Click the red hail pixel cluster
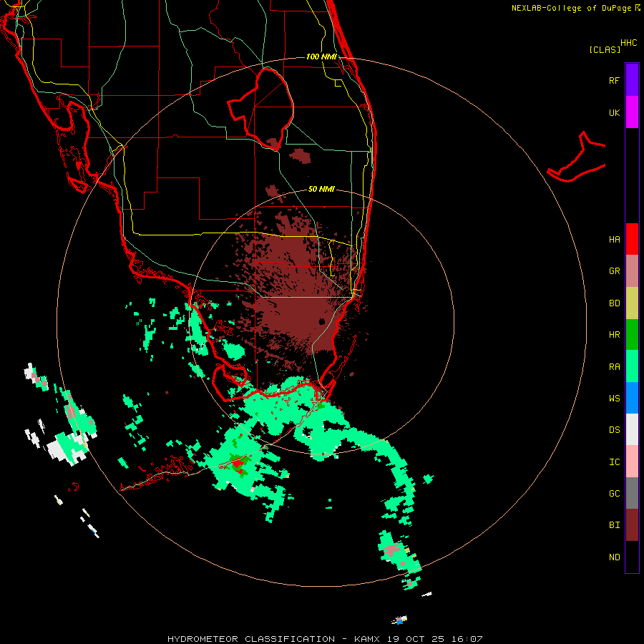Screen dimensions: 644x644 click(x=237, y=464)
